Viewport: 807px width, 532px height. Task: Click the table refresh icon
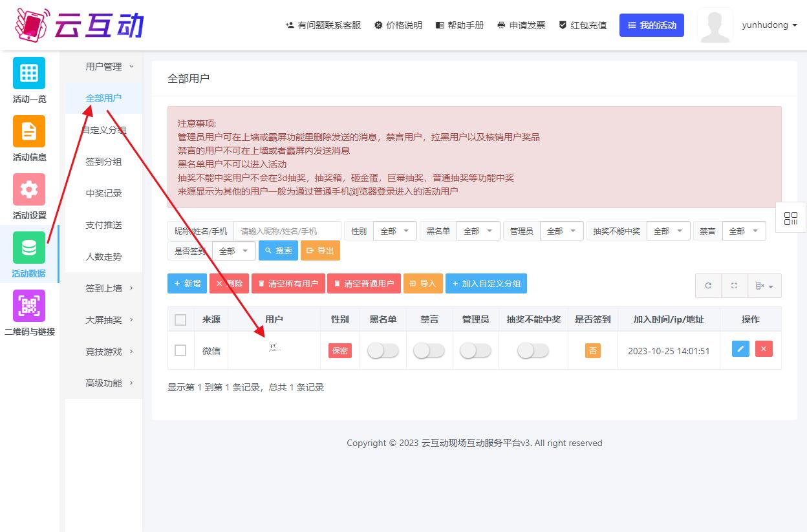click(x=708, y=286)
